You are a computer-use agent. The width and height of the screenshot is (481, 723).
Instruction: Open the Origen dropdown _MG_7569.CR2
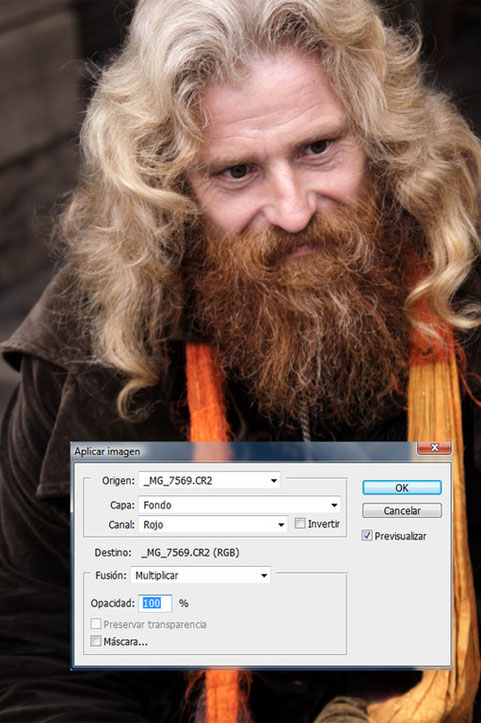coord(209,480)
